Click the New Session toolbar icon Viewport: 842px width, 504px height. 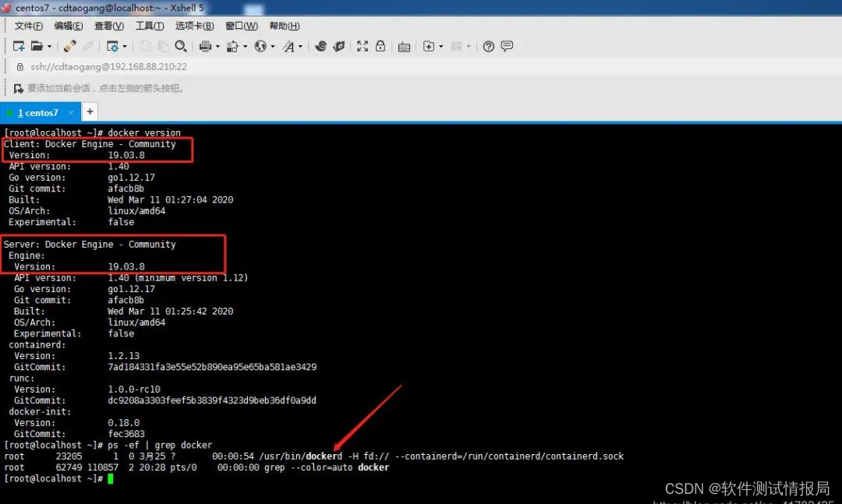[18, 46]
